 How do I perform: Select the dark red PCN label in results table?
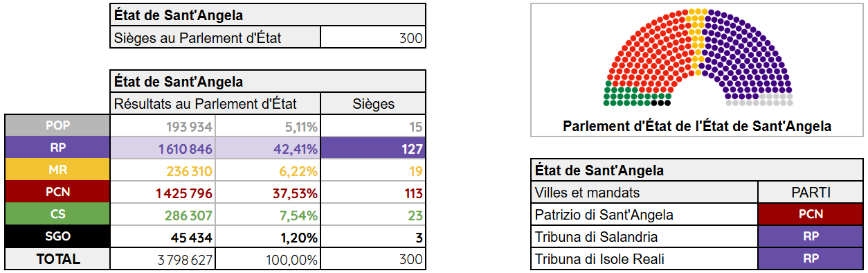click(57, 192)
